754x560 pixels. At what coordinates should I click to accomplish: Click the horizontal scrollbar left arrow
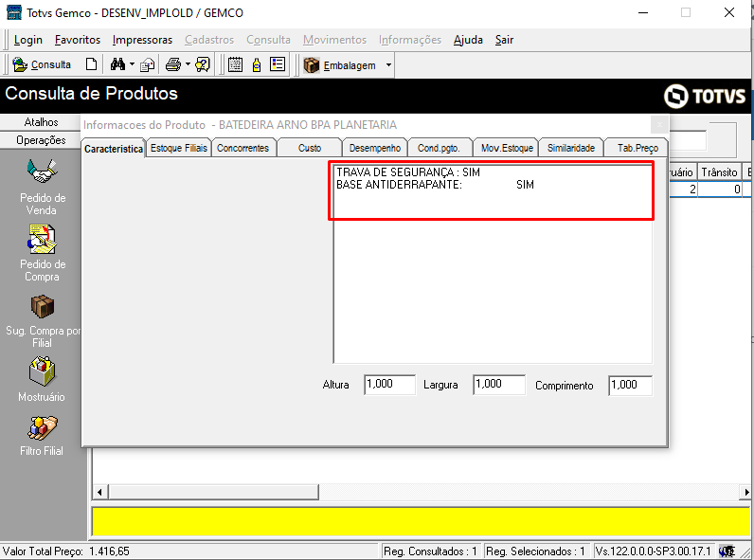tap(99, 492)
